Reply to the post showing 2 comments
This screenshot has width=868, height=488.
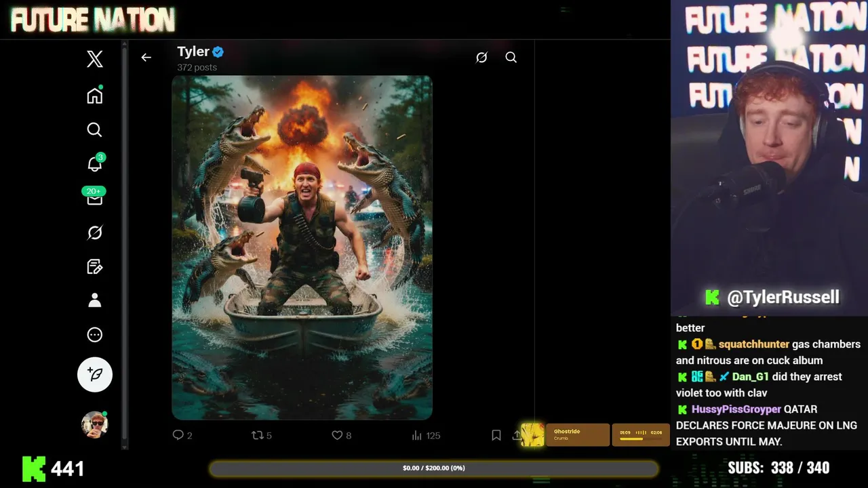[182, 435]
